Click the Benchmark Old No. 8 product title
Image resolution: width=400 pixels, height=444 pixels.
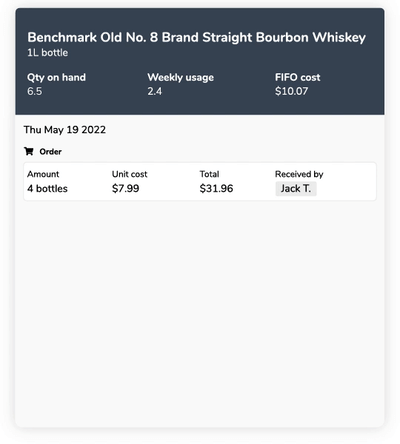tap(196, 37)
